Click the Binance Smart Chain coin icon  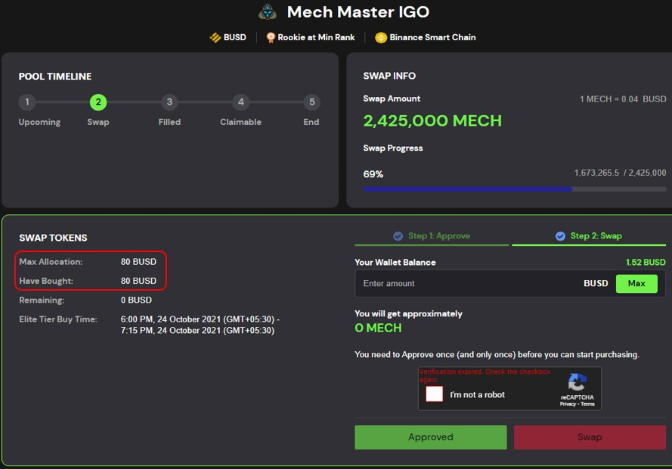[x=381, y=38]
